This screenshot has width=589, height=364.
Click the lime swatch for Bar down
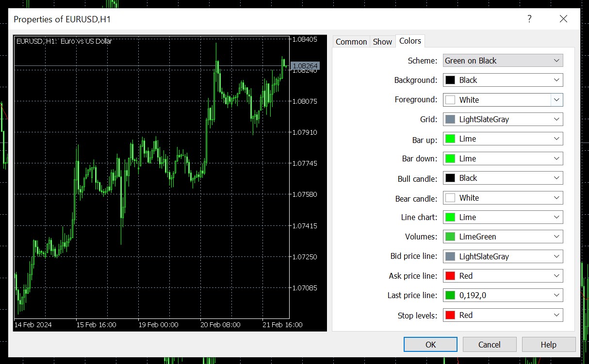450,158
